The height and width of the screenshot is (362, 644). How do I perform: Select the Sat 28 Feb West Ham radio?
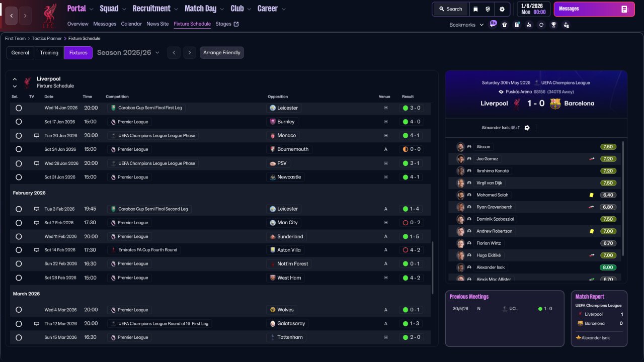(19, 278)
